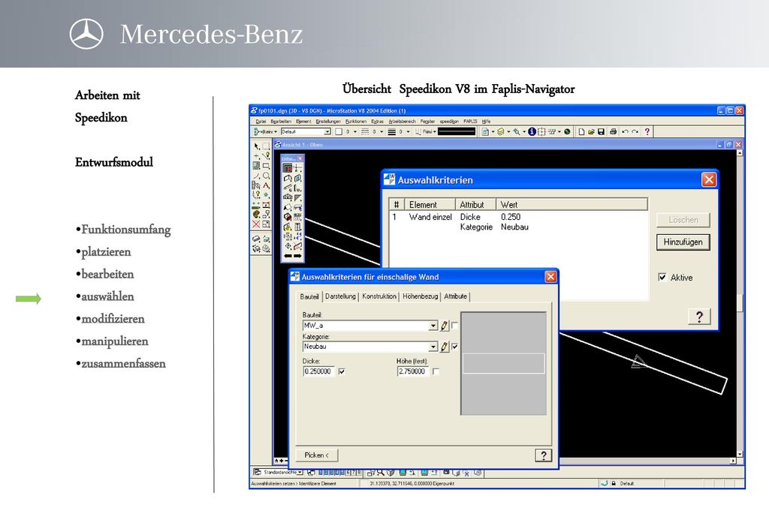The width and height of the screenshot is (769, 532).
Task: Select the Wand einzel criteria row
Action: coord(519,222)
